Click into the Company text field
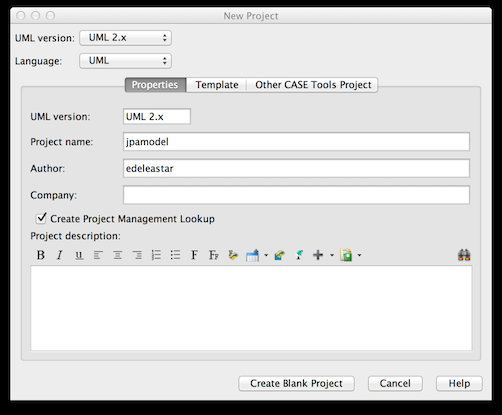 296,195
